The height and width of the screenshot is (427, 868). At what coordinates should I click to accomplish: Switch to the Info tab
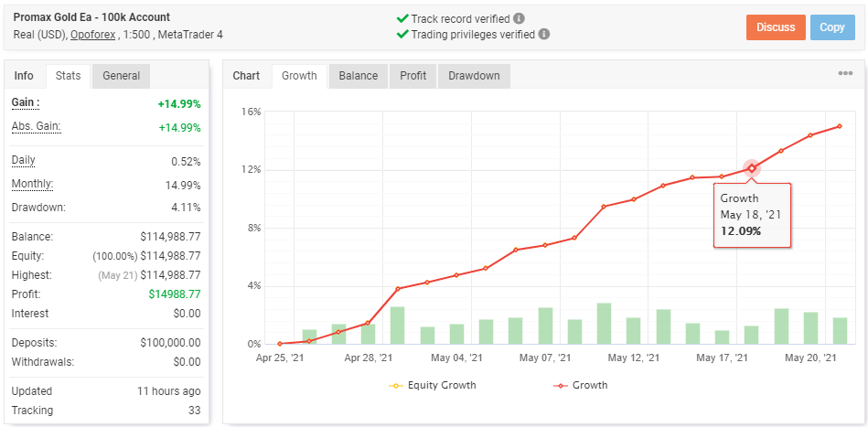coord(24,76)
